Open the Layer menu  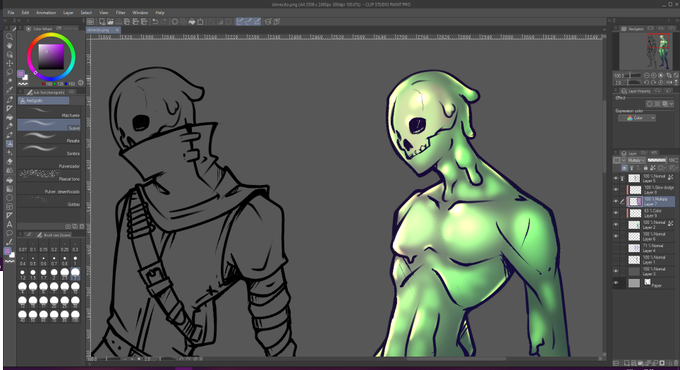click(68, 13)
